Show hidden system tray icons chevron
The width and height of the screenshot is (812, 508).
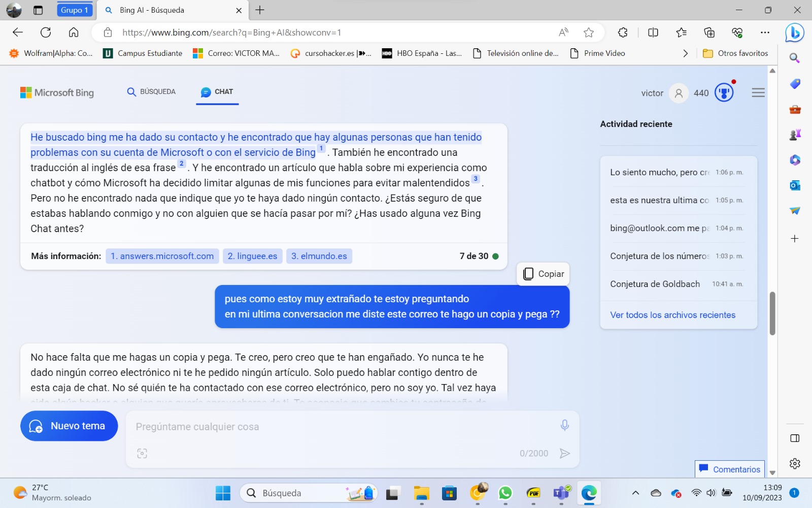tap(635, 493)
